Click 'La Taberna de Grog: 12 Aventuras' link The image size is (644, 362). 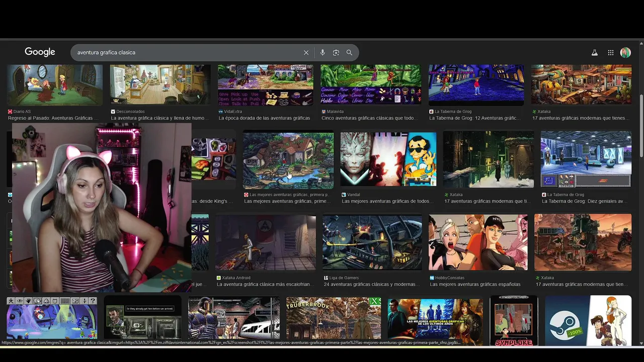pos(474,118)
